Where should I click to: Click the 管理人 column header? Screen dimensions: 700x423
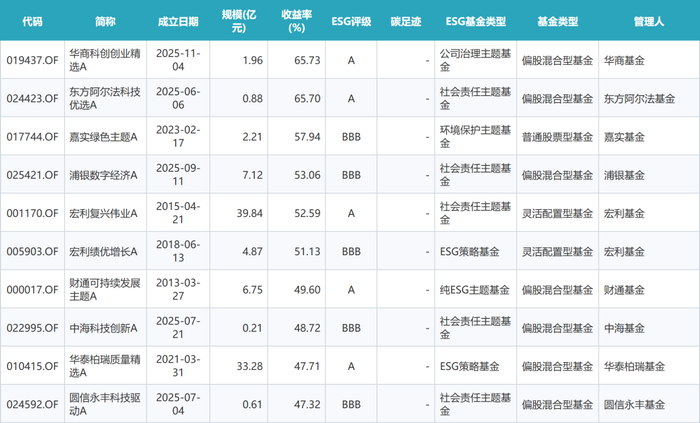[x=649, y=21]
